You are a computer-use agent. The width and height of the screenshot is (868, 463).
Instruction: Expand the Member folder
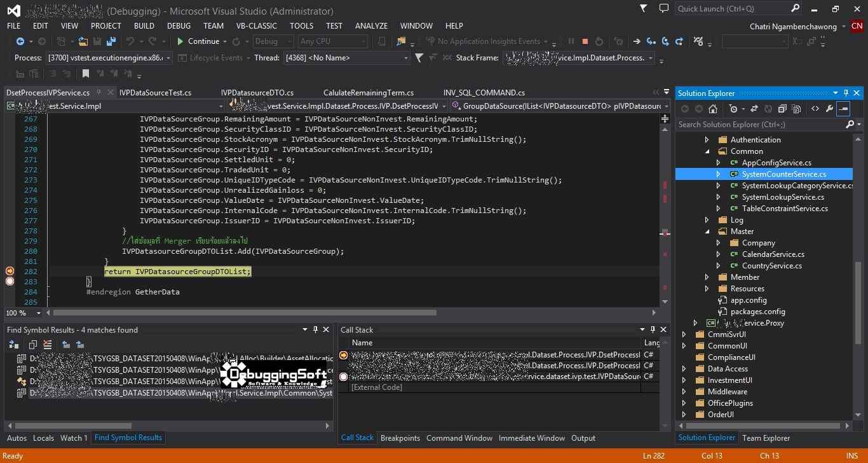pyautogui.click(x=707, y=277)
